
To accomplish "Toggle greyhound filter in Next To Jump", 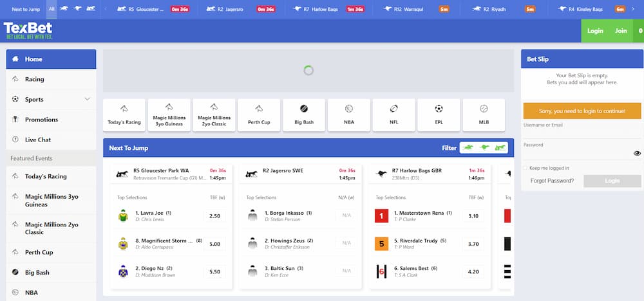I will point(485,148).
